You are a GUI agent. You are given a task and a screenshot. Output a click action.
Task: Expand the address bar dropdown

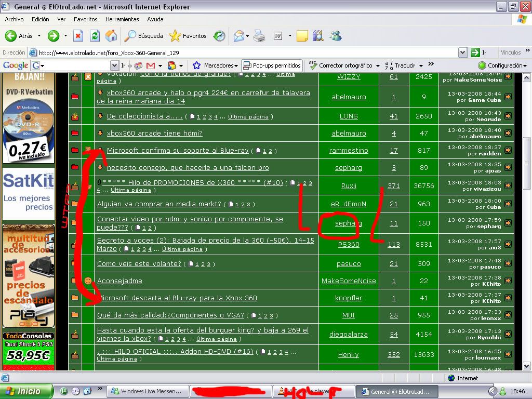click(x=462, y=52)
